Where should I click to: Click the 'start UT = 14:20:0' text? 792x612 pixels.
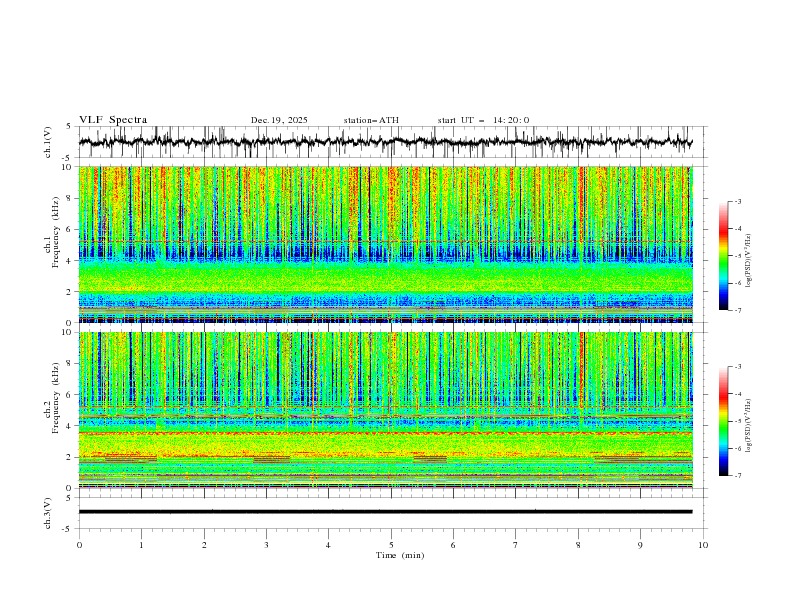pos(483,120)
